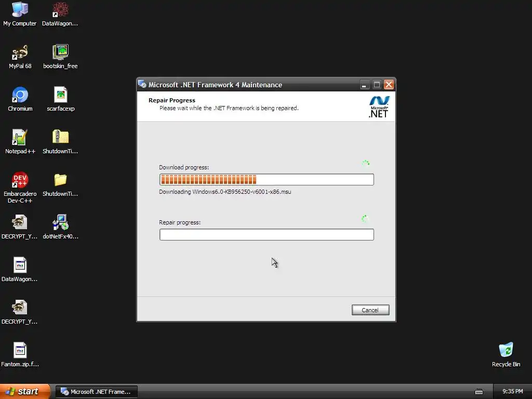Minimize the .NET Framework Maintenance window
This screenshot has height=399, width=532.
tap(364, 85)
